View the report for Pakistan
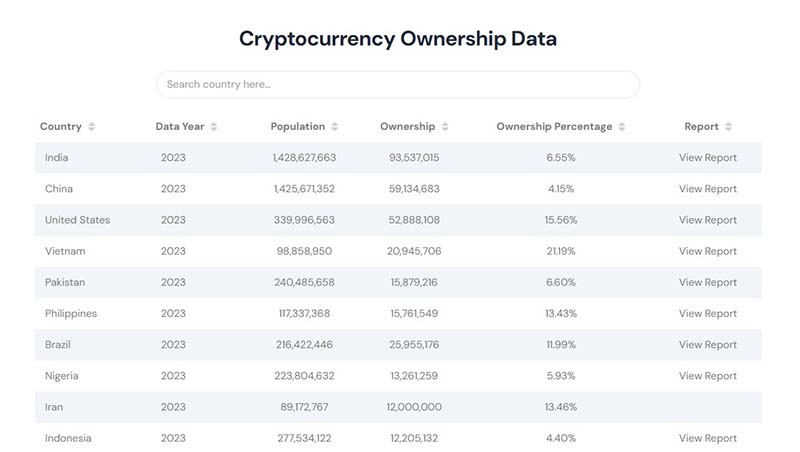Viewport: 800px width, 452px height. click(x=707, y=282)
